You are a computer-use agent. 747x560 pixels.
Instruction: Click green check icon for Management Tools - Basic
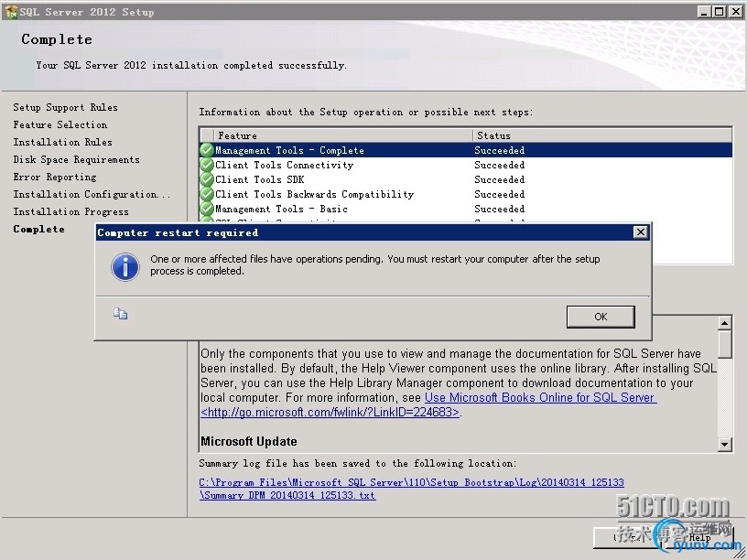pos(207,209)
